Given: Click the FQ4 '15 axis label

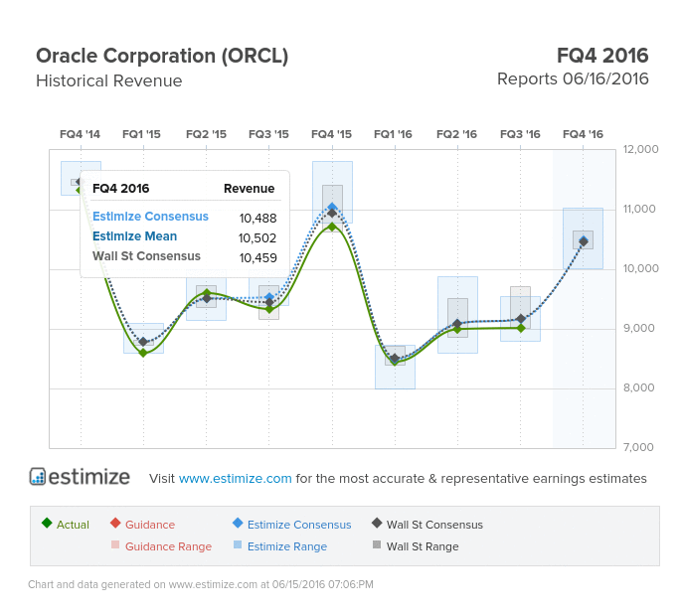Looking at the screenshot, I should [331, 134].
